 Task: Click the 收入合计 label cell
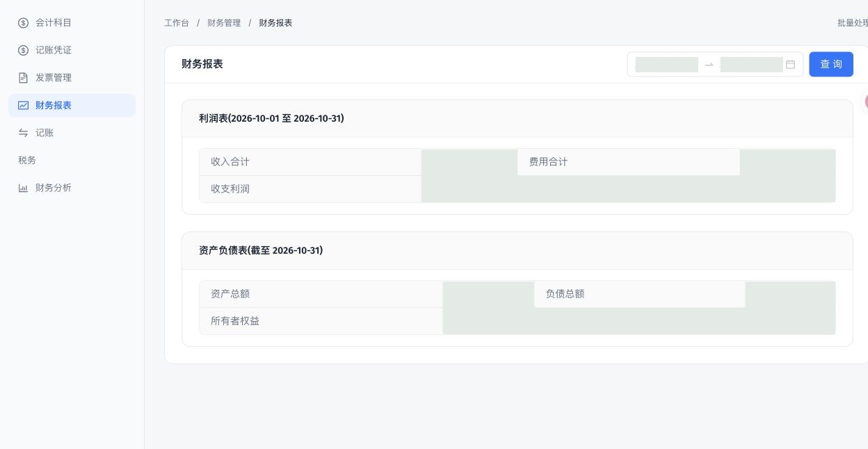pyautogui.click(x=310, y=162)
